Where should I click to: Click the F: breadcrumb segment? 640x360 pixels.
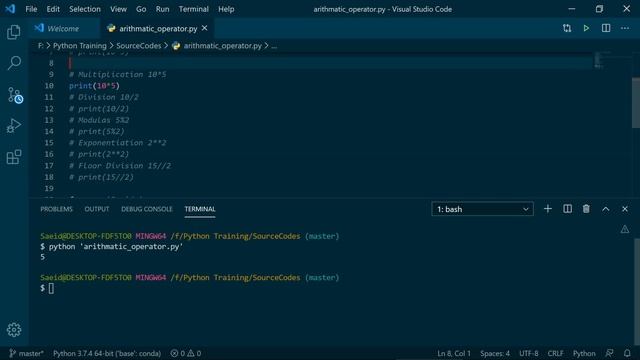40,46
